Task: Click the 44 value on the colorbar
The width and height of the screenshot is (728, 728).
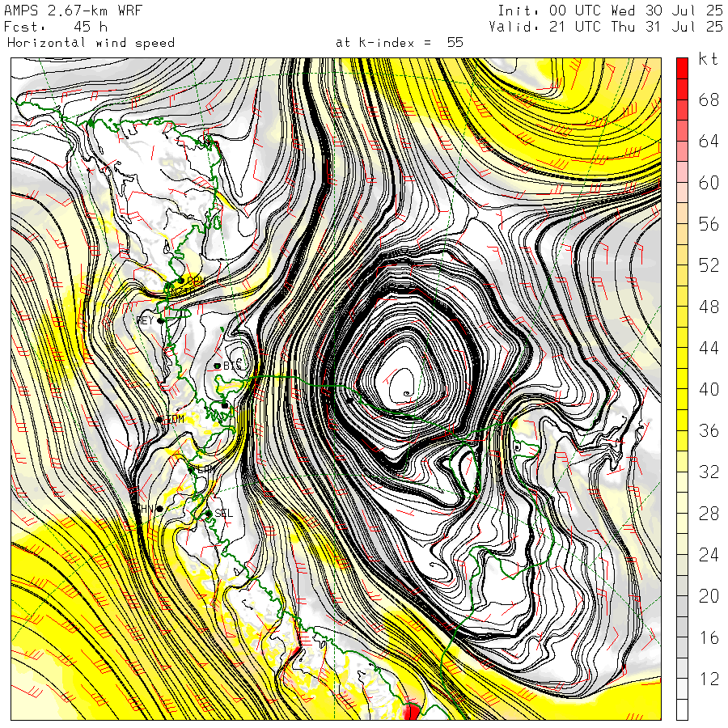Action: 709,348
